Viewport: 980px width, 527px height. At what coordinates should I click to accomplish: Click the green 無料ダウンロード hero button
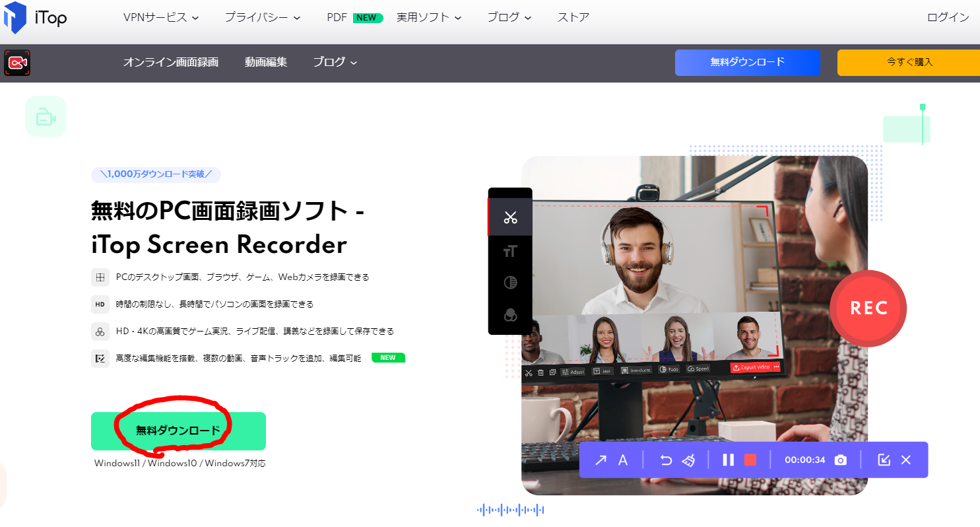[x=178, y=431]
